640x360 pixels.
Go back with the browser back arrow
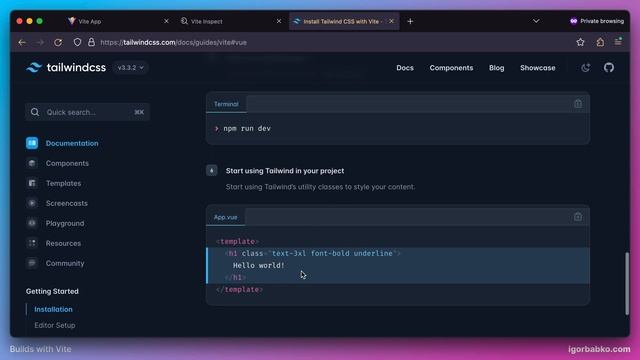(x=22, y=42)
